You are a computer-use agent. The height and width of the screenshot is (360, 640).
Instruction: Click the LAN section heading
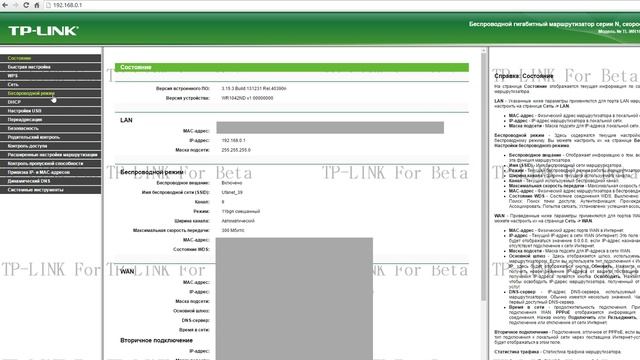pos(126,120)
